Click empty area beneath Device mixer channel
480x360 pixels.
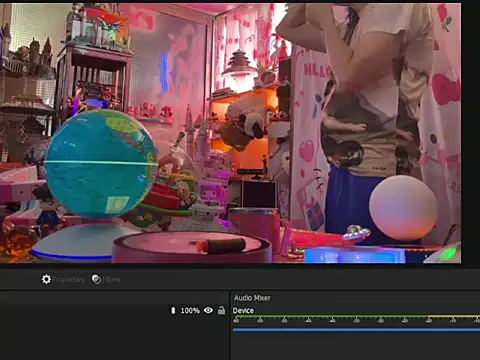356,347
